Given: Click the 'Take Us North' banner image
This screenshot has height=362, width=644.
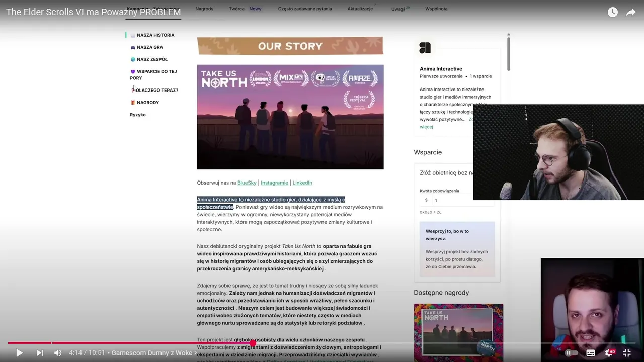Looking at the screenshot, I should (x=290, y=117).
